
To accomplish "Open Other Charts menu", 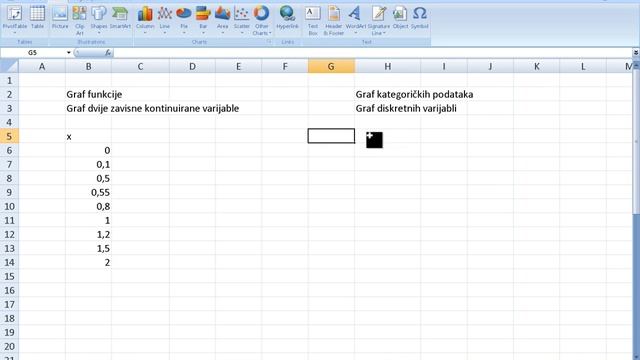I will (262, 20).
